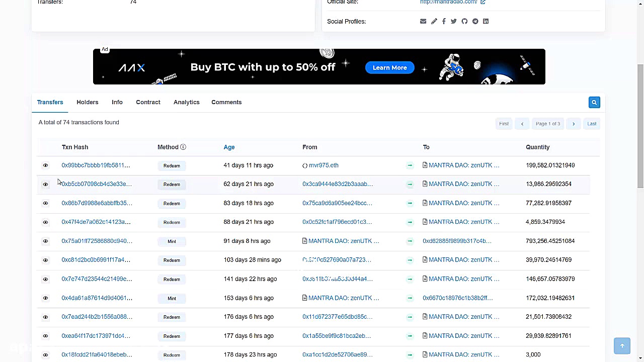Image resolution: width=644 pixels, height=362 pixels.
Task: Open the LinkedIn social profile icon
Action: coord(486,21)
